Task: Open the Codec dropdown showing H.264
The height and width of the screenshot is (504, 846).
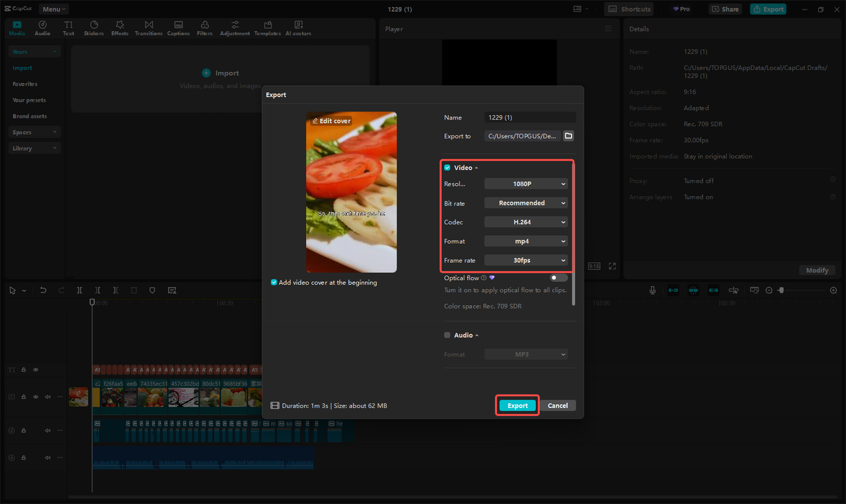Action: click(526, 221)
